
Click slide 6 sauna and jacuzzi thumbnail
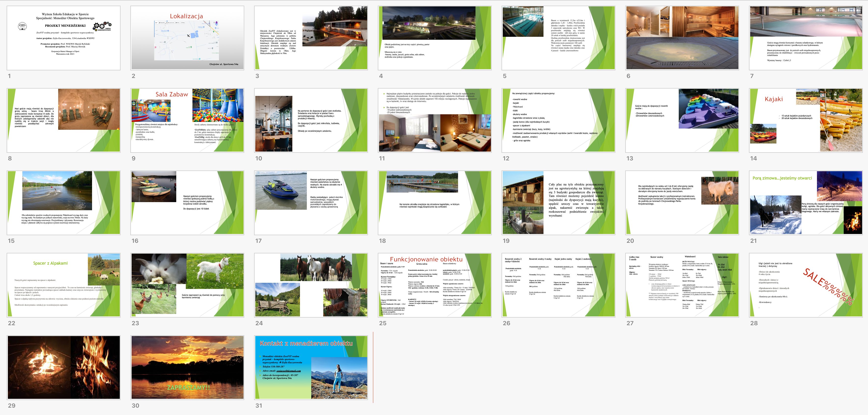click(x=682, y=38)
